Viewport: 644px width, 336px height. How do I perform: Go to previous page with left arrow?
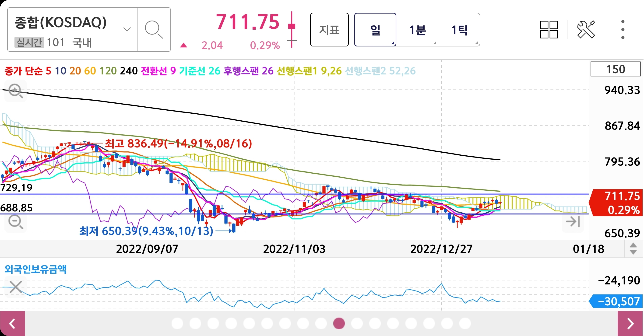(12, 323)
